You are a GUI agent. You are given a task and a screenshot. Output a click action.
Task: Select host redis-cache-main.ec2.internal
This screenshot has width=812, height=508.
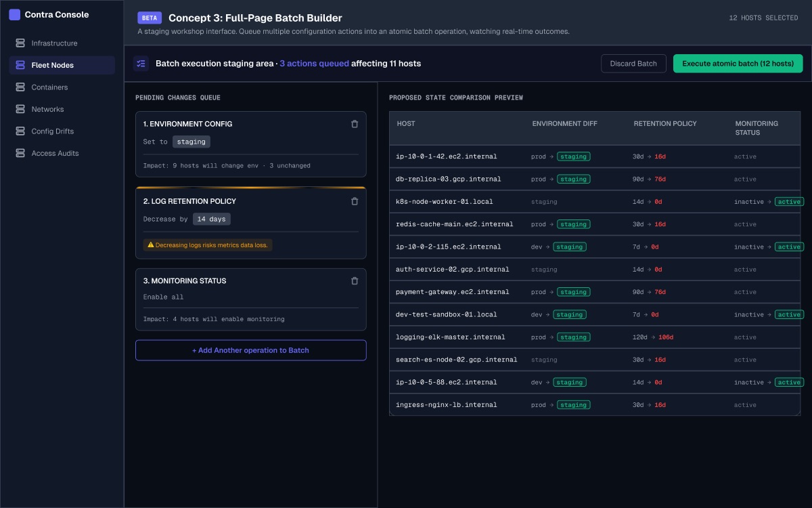tap(455, 224)
